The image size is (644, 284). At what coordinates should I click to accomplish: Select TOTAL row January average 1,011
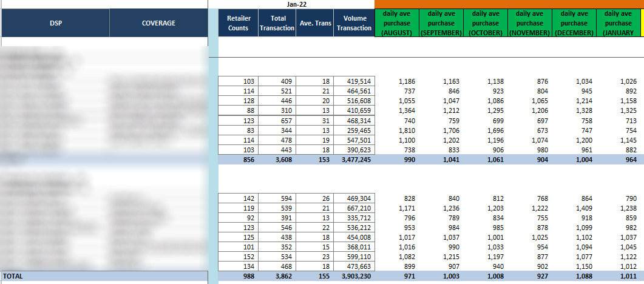click(x=628, y=277)
